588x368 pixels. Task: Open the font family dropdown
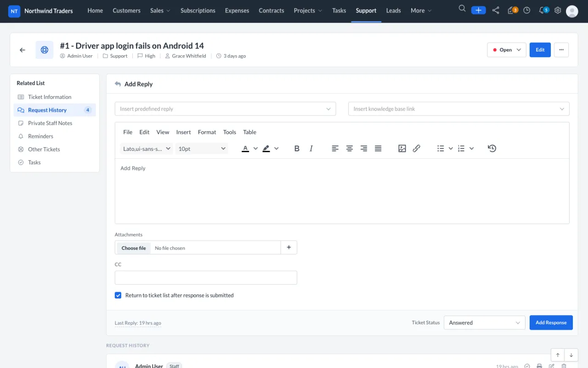(x=147, y=149)
